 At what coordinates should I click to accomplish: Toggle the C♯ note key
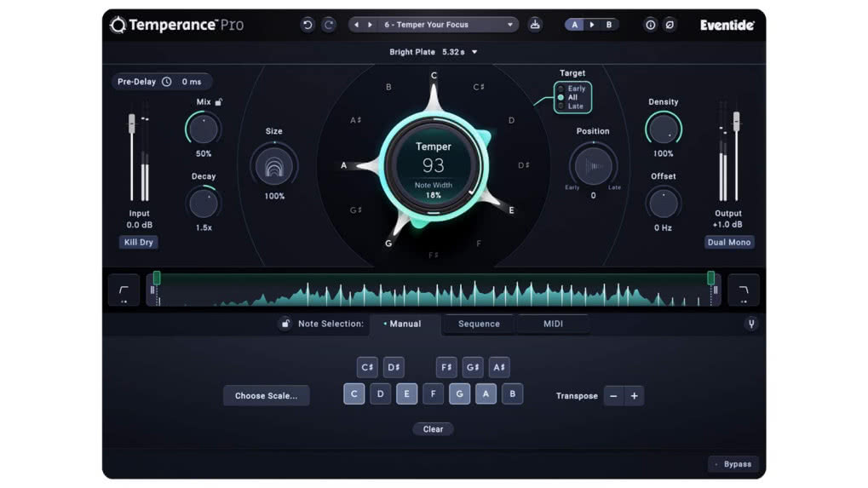tap(367, 367)
